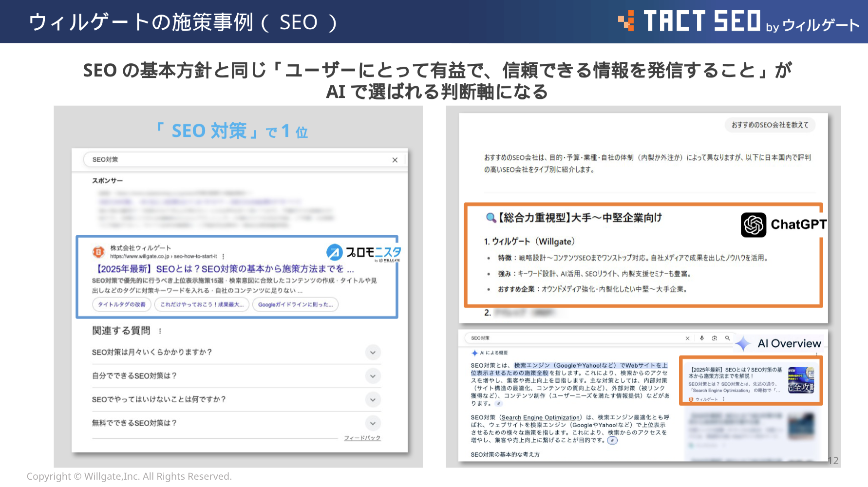868x487 pixels.
Task: Click the three-dot menu beside the willgate.co.jp URL
Action: [224, 256]
